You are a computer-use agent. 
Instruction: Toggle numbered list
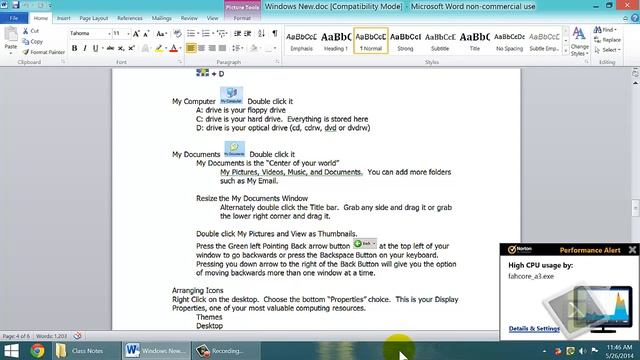point(205,33)
